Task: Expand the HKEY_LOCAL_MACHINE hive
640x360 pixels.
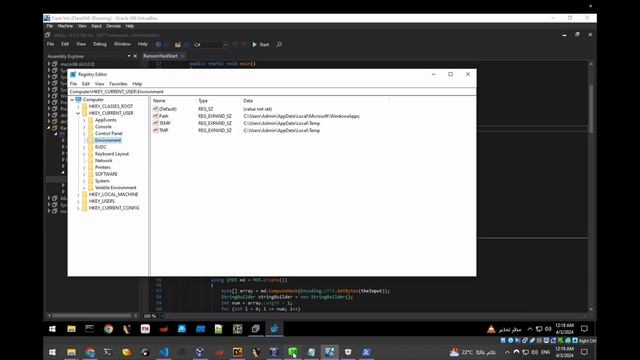Action: coord(78,194)
